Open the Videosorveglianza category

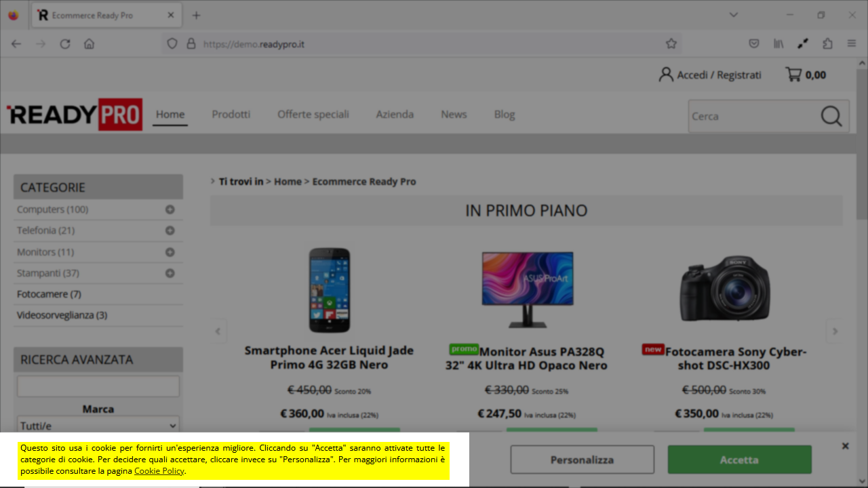click(x=62, y=315)
